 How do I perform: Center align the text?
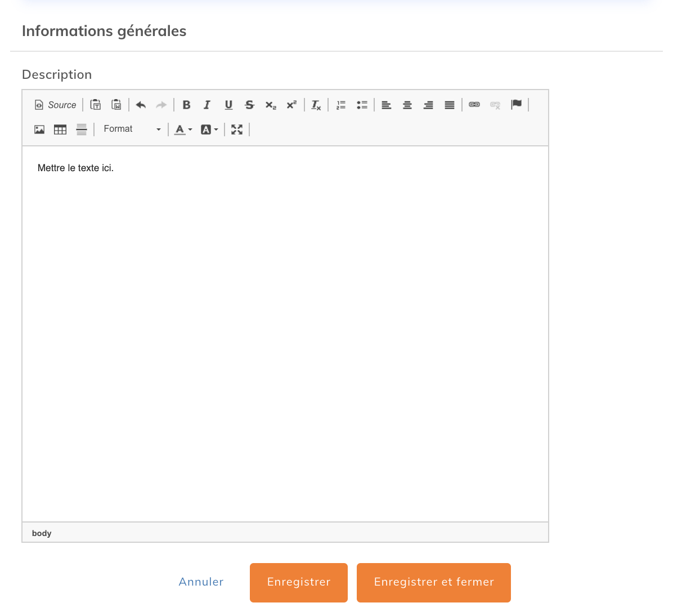point(407,105)
